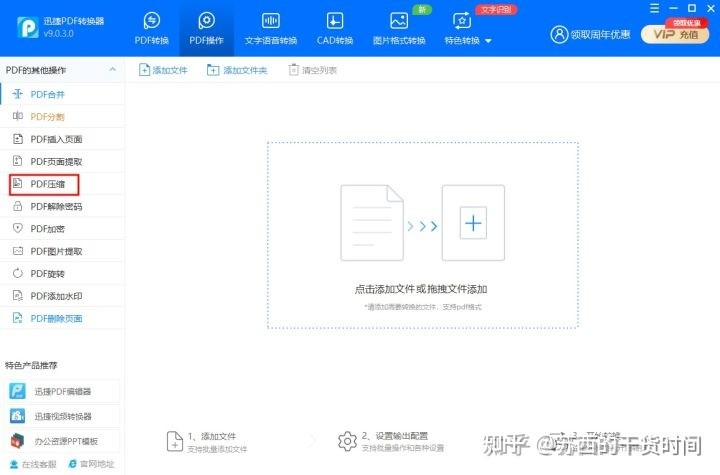This screenshot has width=720, height=475.
Task: Click 添加文件 toolbar button
Action: [x=164, y=70]
